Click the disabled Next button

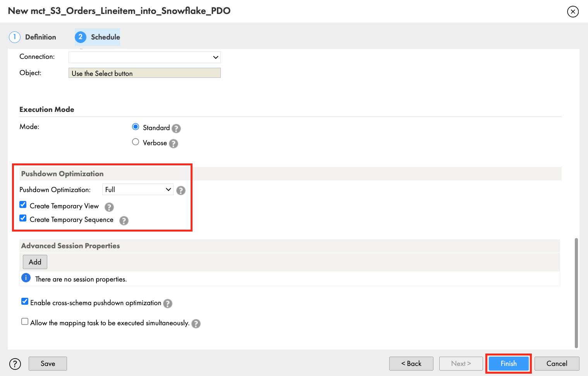point(461,364)
